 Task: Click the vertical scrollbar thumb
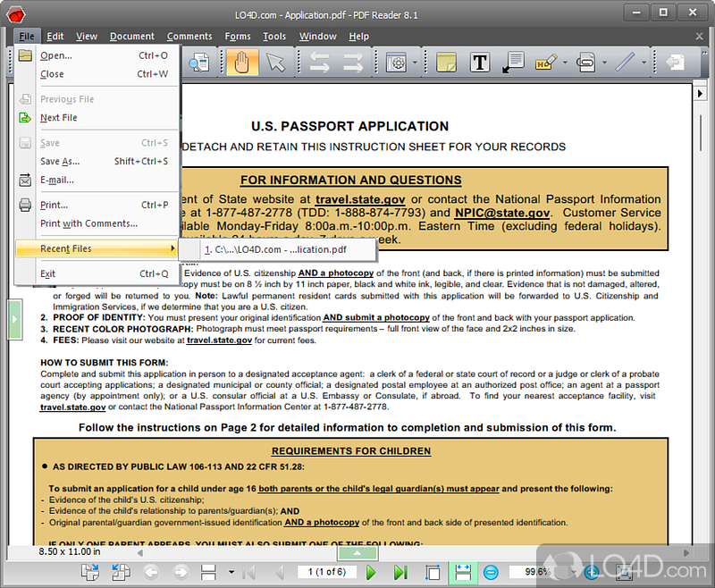[701, 132]
